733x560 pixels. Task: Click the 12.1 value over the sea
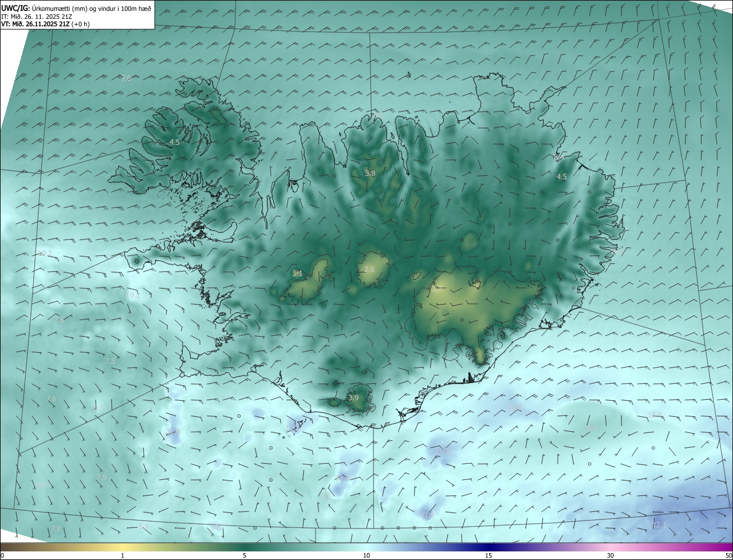coord(659,524)
